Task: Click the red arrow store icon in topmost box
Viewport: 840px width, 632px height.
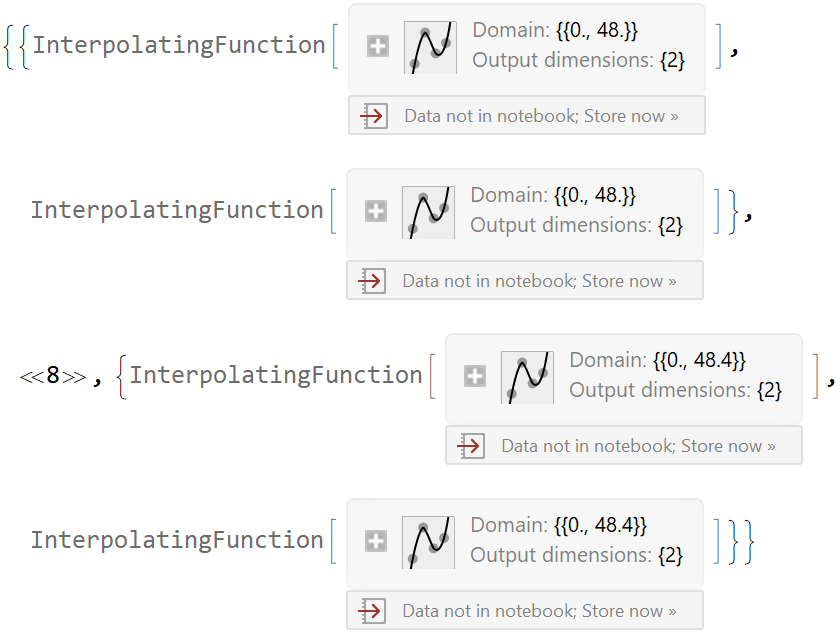Action: click(x=372, y=116)
